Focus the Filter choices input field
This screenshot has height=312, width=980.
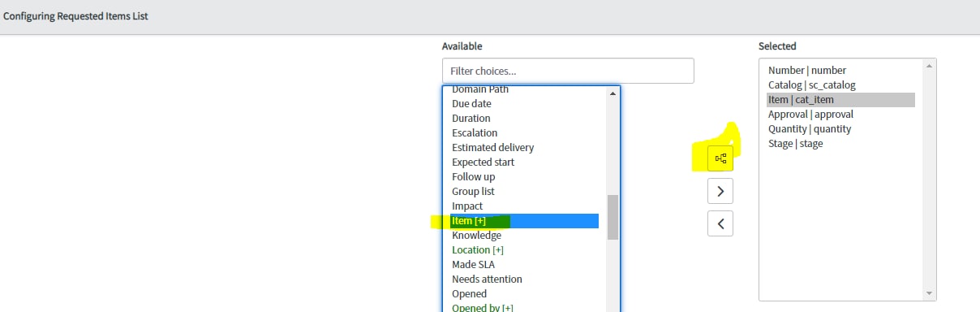coord(568,71)
